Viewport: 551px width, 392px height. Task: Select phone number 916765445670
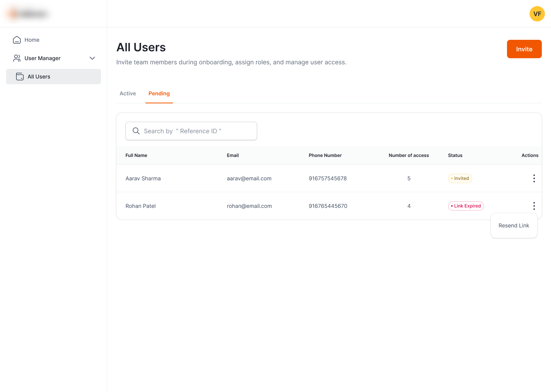click(x=328, y=206)
